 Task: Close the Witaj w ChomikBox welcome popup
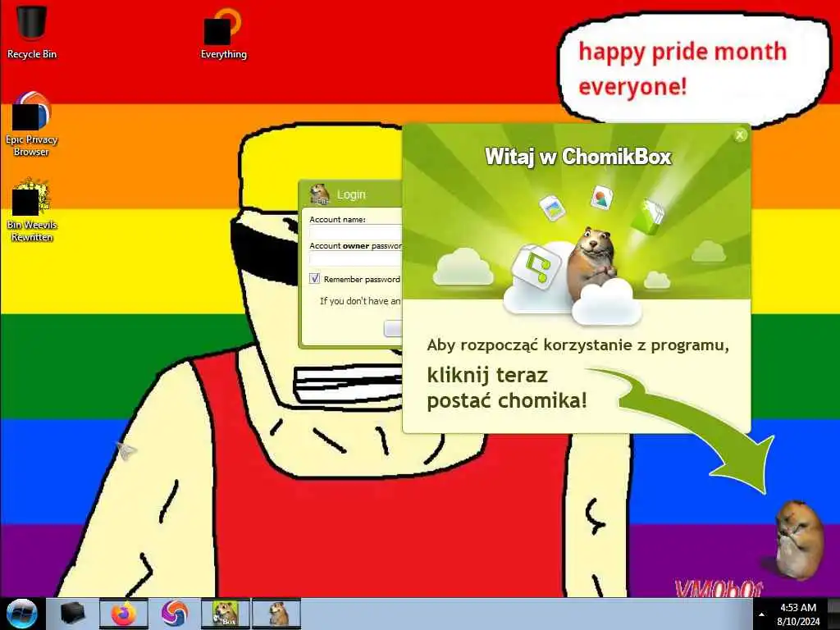(740, 135)
